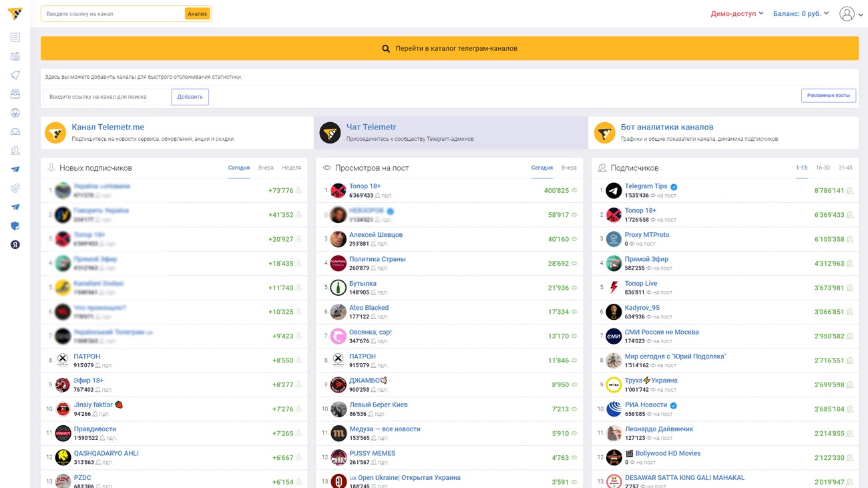Open the users icon in the sidebar

pyautogui.click(x=15, y=151)
